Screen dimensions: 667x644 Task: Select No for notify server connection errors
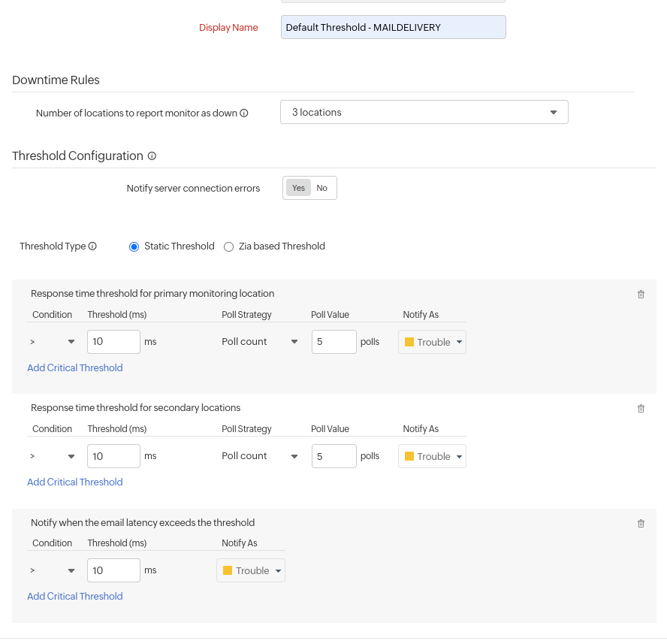321,188
